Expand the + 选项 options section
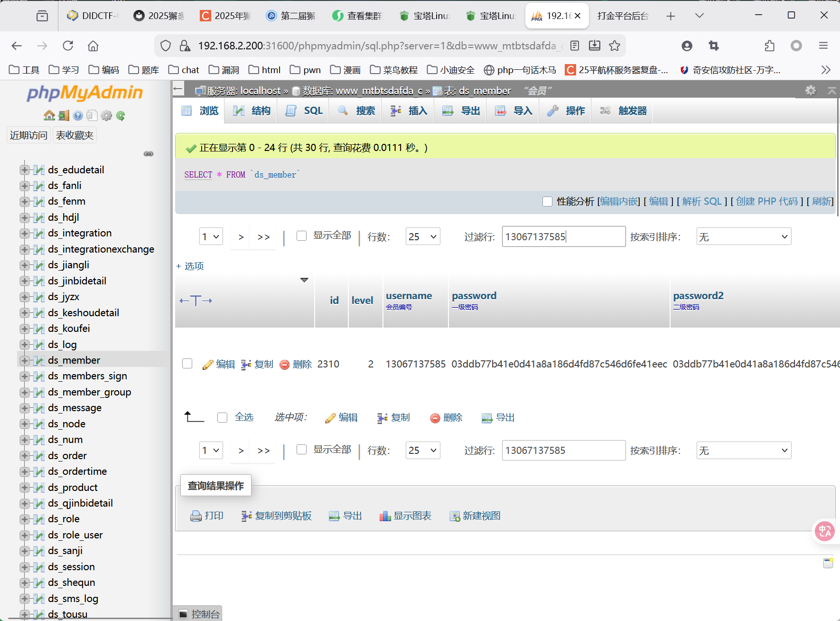This screenshot has height=621, width=840. (x=190, y=266)
